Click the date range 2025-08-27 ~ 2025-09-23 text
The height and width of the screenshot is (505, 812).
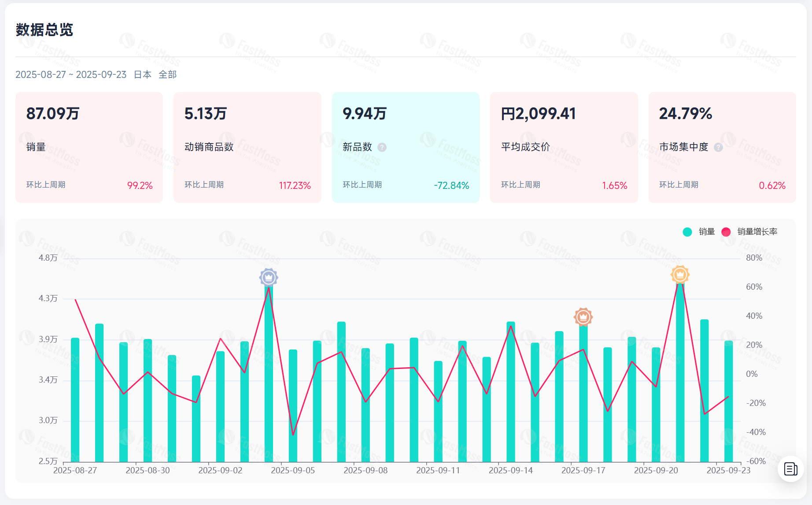point(71,75)
